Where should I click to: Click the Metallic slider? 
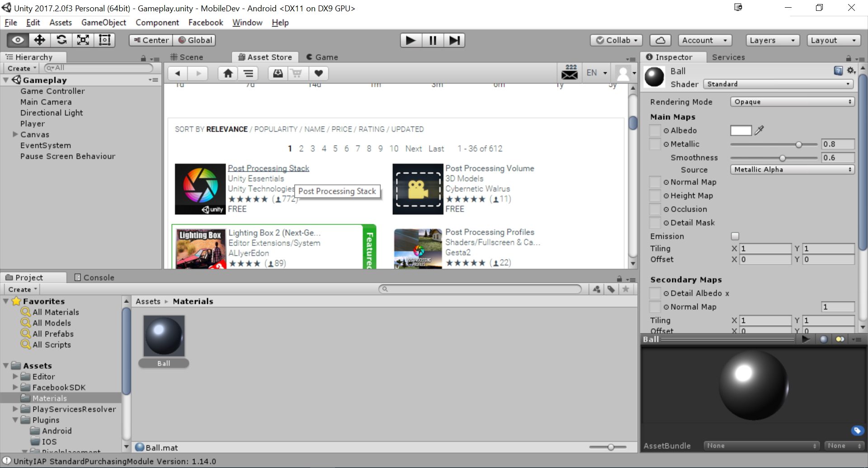click(x=774, y=144)
